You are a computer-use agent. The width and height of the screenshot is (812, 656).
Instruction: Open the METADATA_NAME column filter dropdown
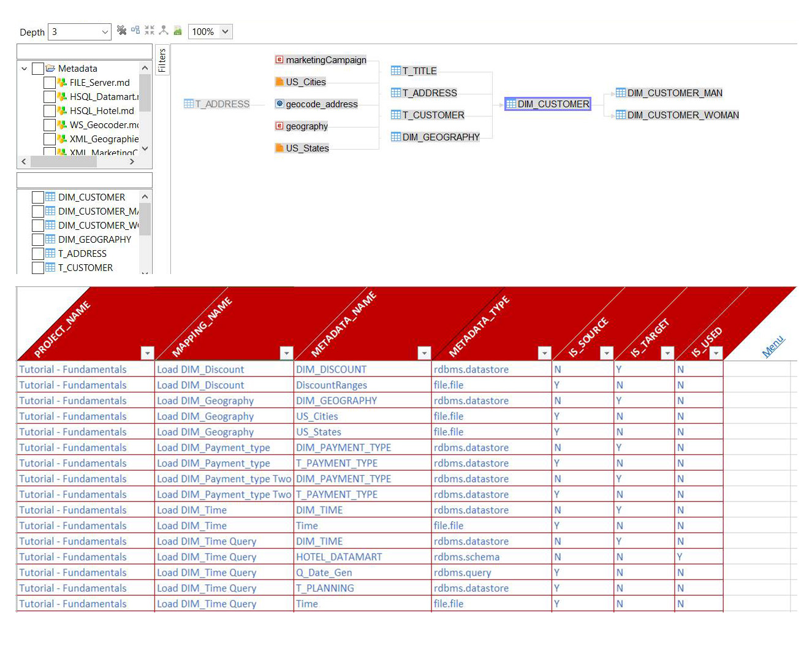[424, 353]
